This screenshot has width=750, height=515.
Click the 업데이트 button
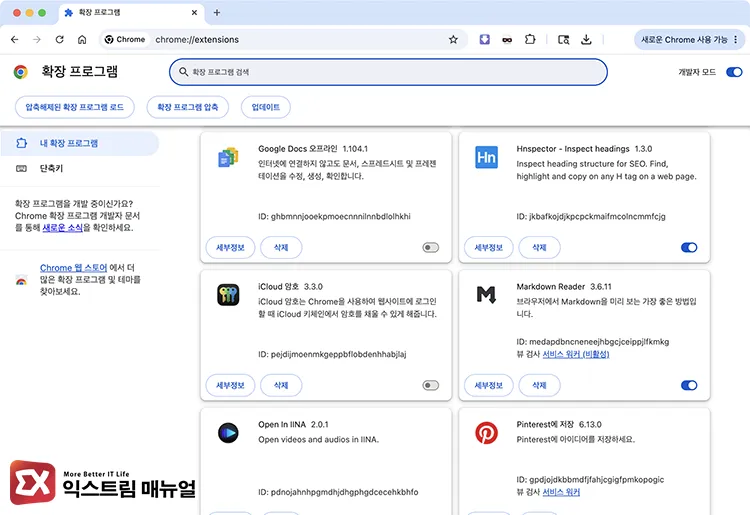[x=265, y=107]
